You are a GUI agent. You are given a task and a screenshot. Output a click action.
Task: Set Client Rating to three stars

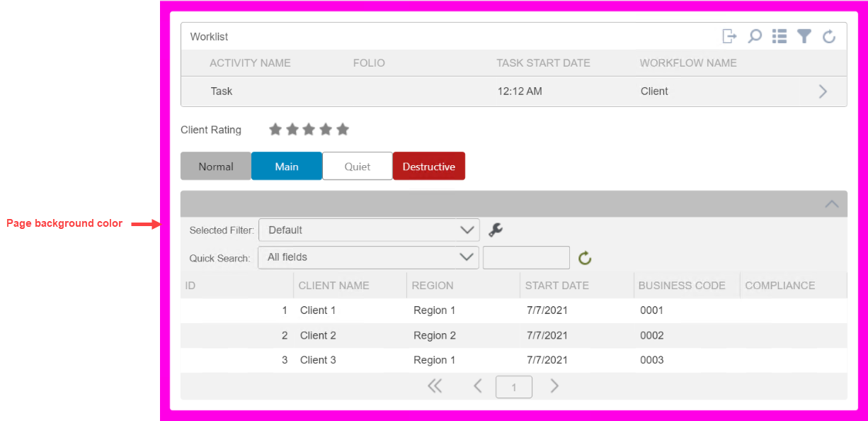click(x=309, y=129)
